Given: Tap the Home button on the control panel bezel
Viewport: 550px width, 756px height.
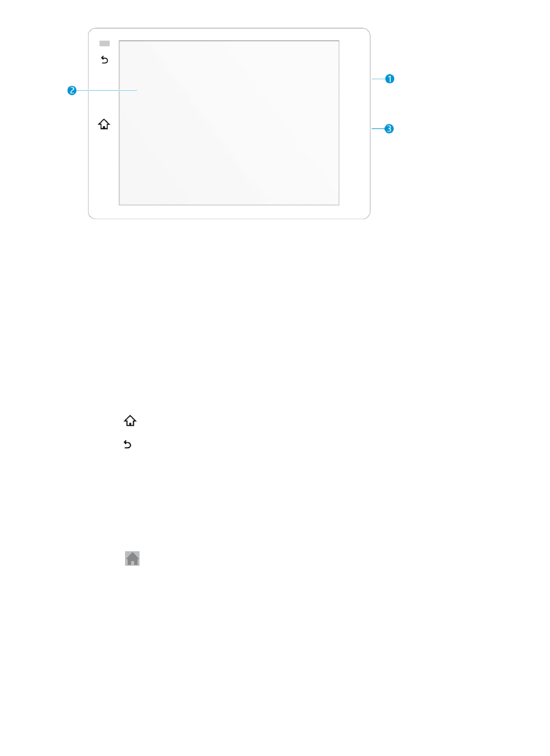Looking at the screenshot, I should pyautogui.click(x=104, y=124).
